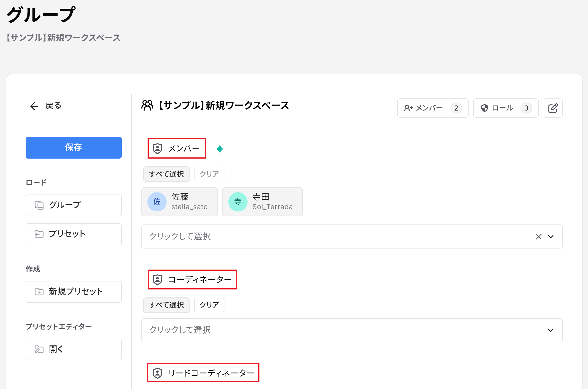Screen dimensions: 588x389
Task: Click クリア under the メンバー role
Action: (209, 174)
